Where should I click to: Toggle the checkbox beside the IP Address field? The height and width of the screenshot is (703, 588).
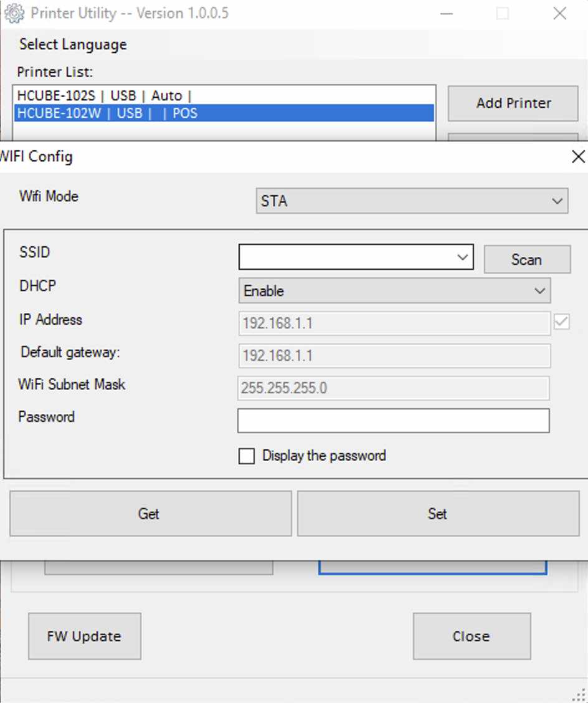click(562, 322)
